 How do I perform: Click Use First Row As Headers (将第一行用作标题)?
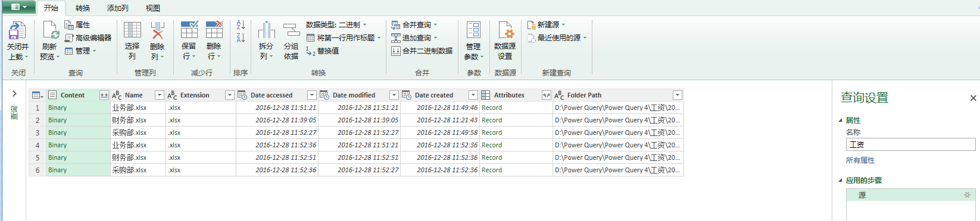coord(344,37)
